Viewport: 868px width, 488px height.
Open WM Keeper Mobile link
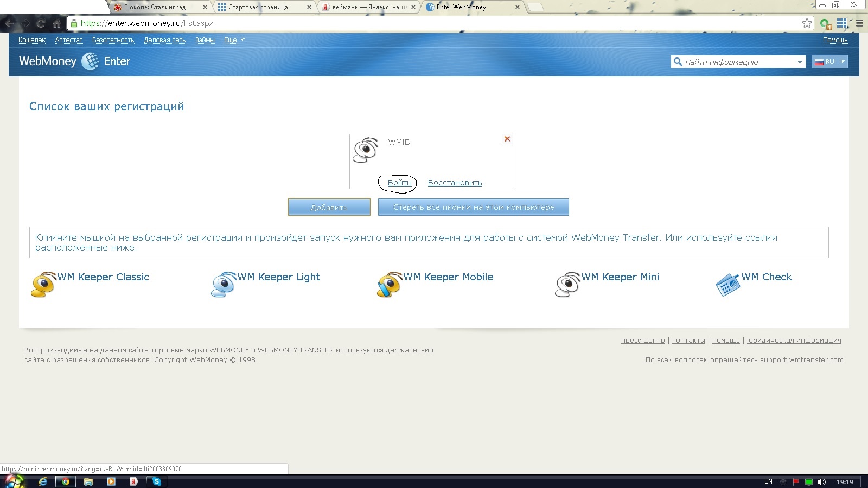449,277
